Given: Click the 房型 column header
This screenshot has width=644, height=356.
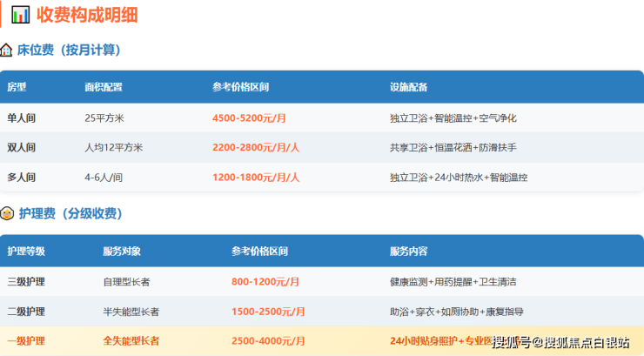Looking at the screenshot, I should click(x=17, y=87).
